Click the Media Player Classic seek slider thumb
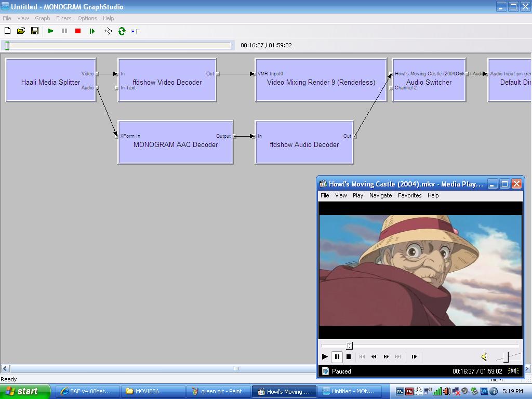This screenshot has height=399, width=532. [350, 345]
